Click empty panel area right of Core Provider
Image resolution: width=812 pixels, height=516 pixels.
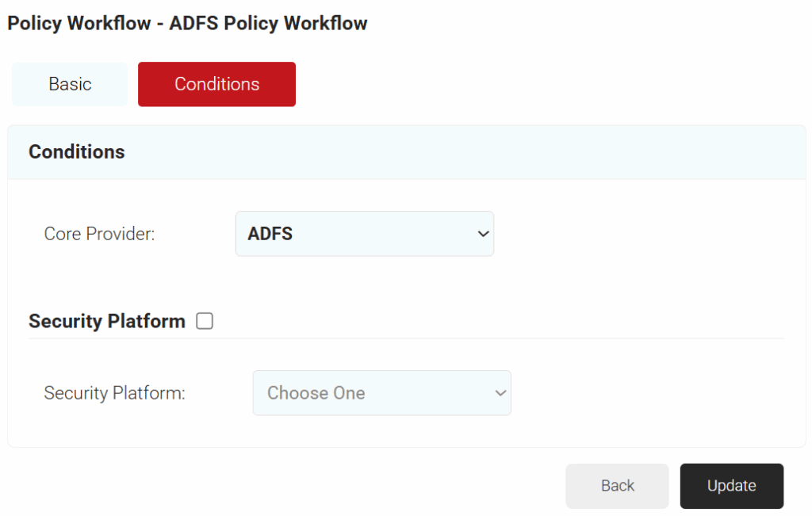click(x=642, y=234)
